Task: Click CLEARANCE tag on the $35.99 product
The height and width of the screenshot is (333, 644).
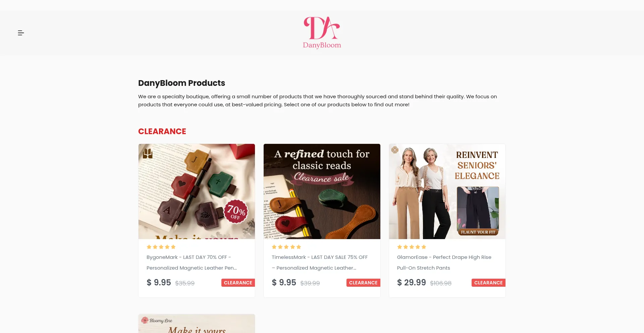Action: [238, 283]
